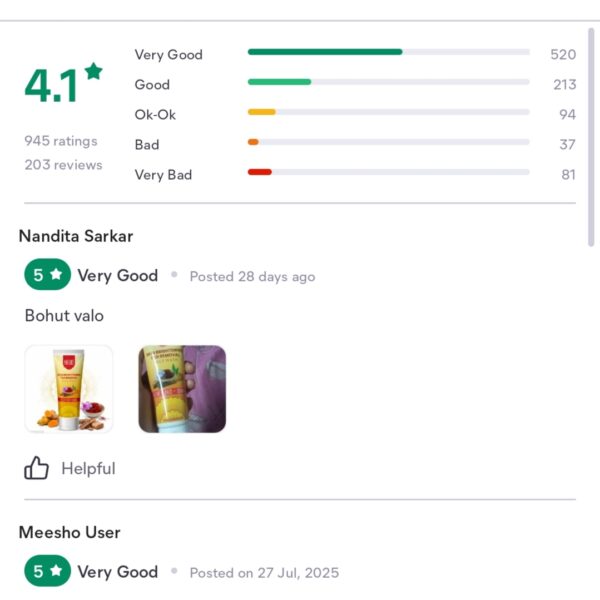This screenshot has height=600, width=600.
Task: Select the Ok-Ok yellow rating bar
Action: coord(388,112)
